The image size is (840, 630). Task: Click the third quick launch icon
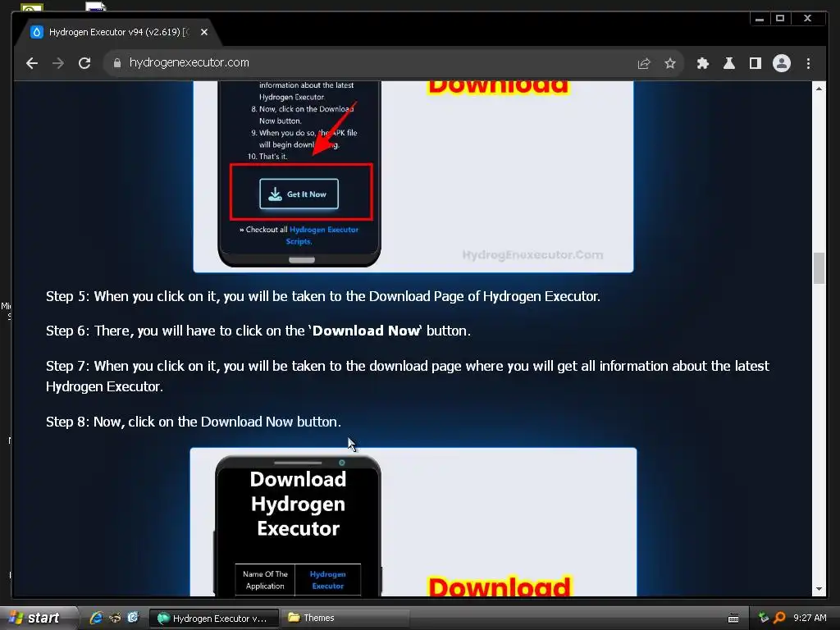click(133, 618)
